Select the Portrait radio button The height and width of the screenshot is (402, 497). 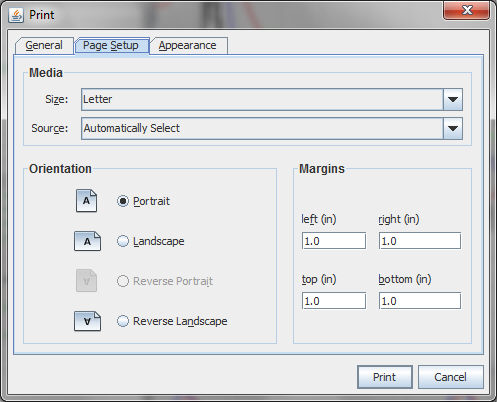point(123,201)
